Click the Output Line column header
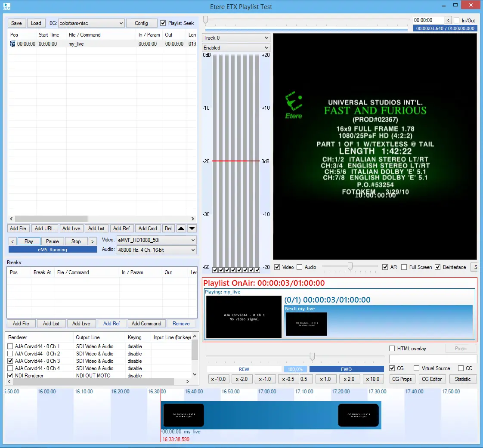 [x=88, y=337]
